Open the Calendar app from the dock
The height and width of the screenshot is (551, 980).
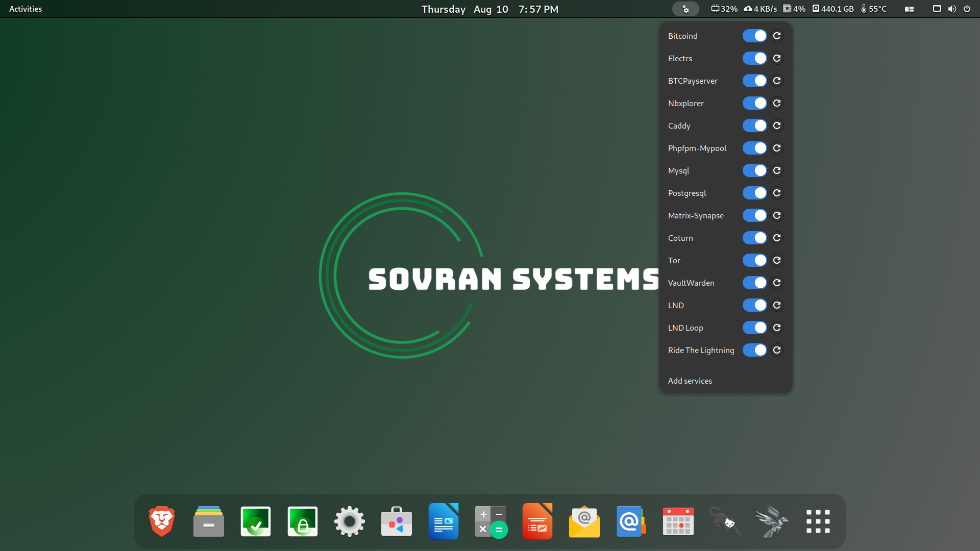click(x=678, y=521)
